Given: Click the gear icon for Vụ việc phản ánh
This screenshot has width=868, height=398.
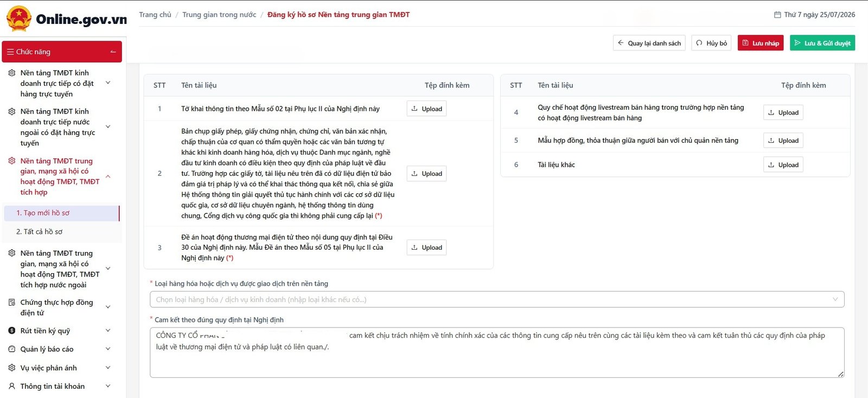Looking at the screenshot, I should pos(12,368).
